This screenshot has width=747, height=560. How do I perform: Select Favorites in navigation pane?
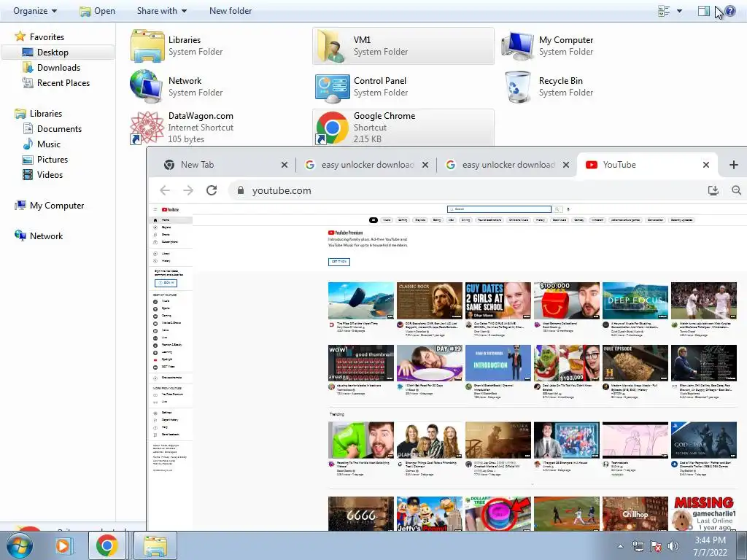click(47, 36)
